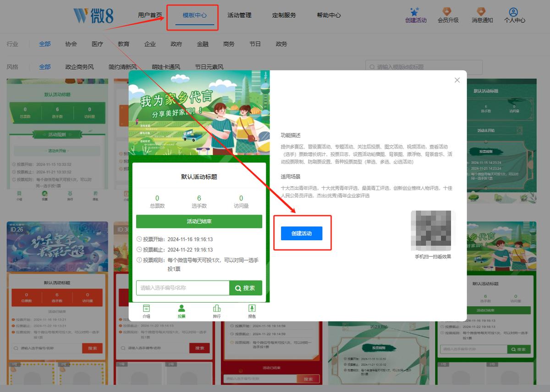550x392 pixels.
Task: Click the green 搜索 button in dialog preview
Action: [246, 288]
